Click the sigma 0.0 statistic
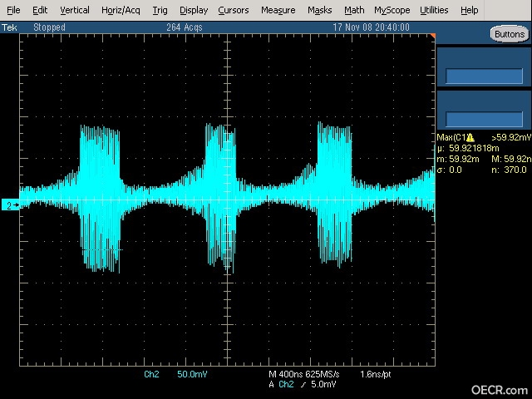The image size is (532, 399). (x=449, y=170)
